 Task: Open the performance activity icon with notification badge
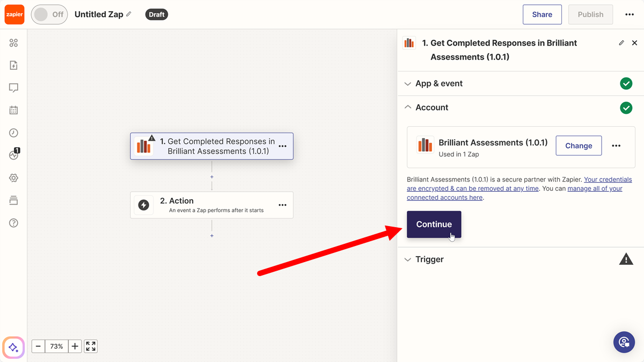(13, 155)
